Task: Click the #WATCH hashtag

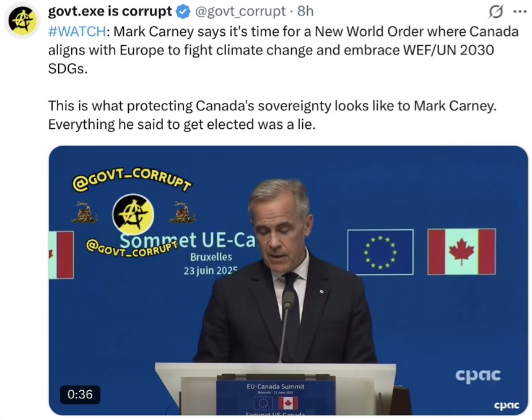Action: click(x=77, y=32)
